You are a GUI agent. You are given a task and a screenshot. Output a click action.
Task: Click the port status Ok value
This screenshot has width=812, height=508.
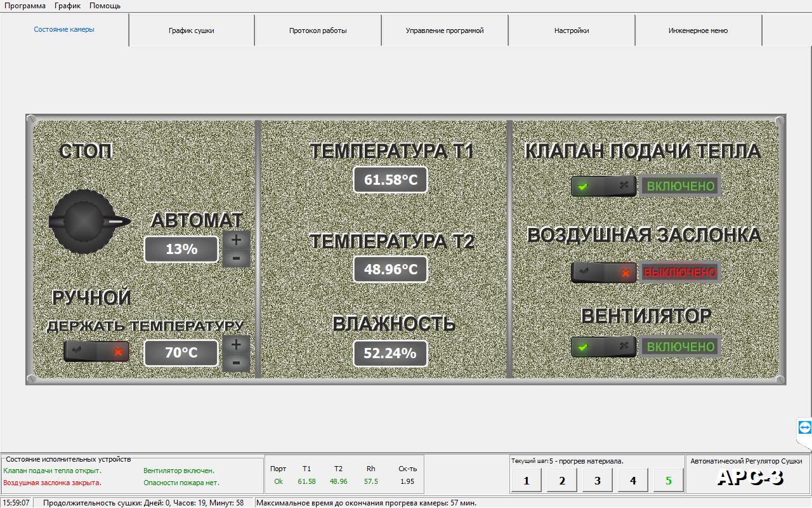(x=278, y=481)
